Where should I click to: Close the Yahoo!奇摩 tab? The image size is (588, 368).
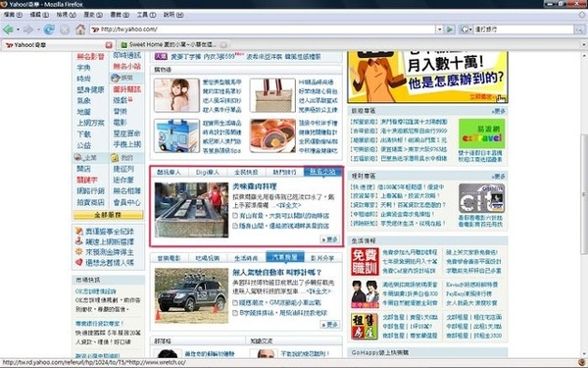click(x=109, y=45)
